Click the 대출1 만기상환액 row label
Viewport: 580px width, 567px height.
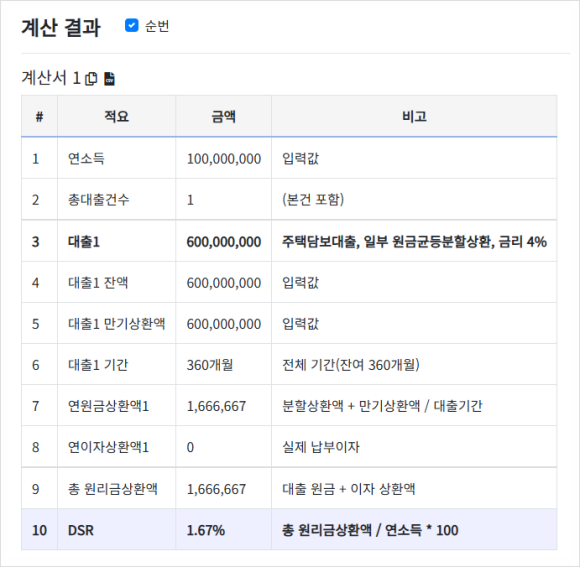point(117,324)
